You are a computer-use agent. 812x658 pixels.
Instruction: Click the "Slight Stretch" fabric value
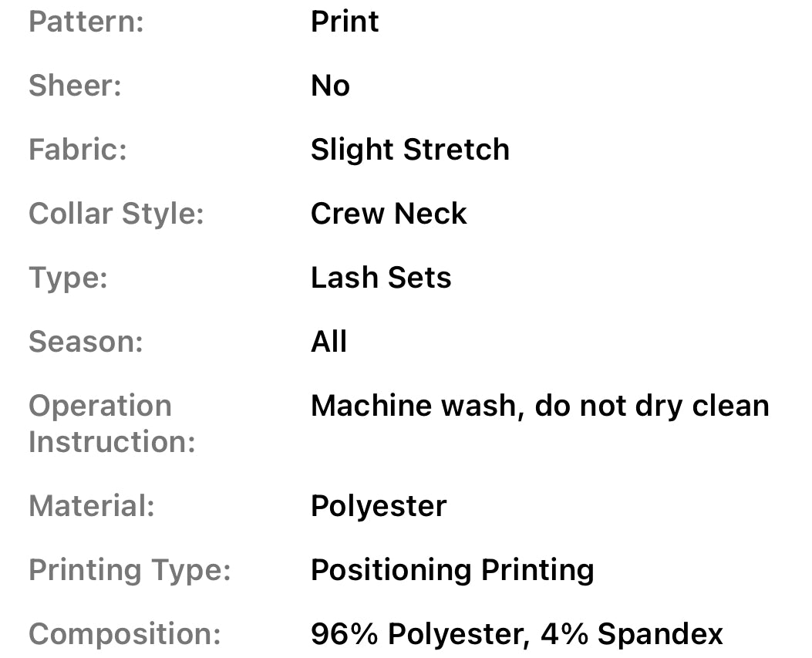click(x=409, y=150)
